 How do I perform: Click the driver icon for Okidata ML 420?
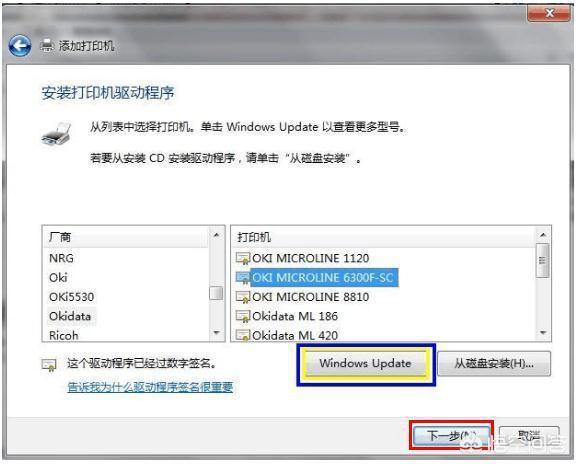(243, 335)
